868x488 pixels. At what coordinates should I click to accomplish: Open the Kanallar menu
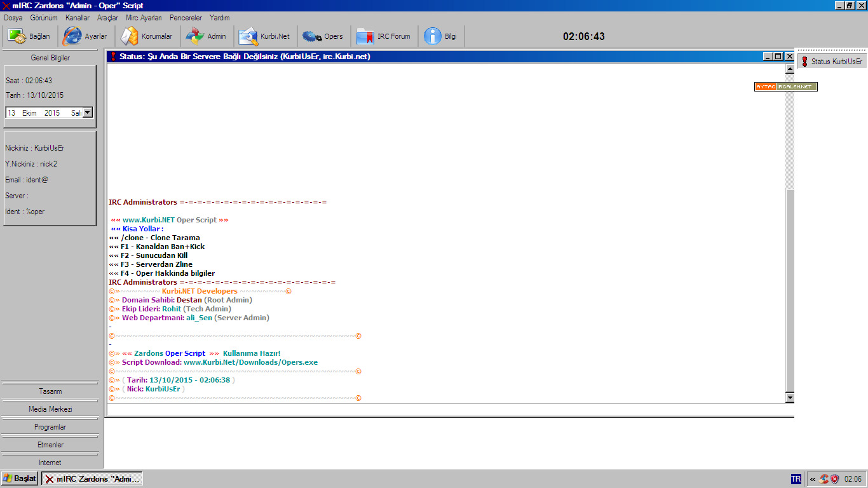pos(77,18)
